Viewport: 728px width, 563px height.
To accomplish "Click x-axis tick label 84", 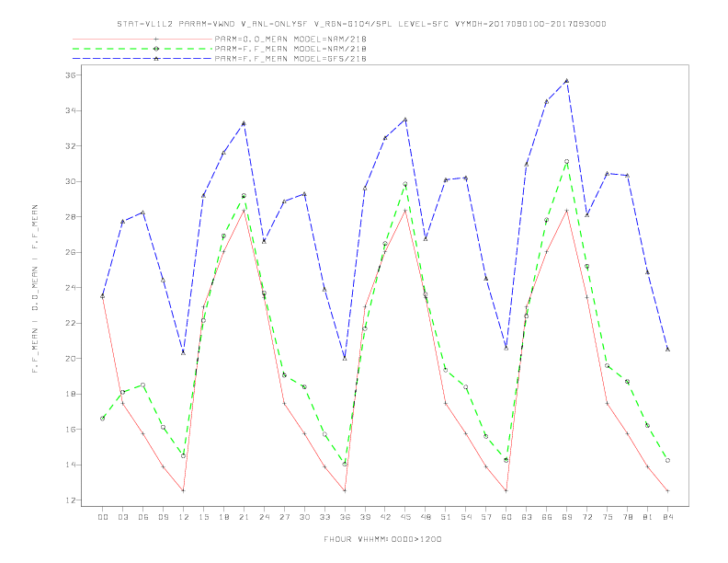I will pyautogui.click(x=667, y=517).
